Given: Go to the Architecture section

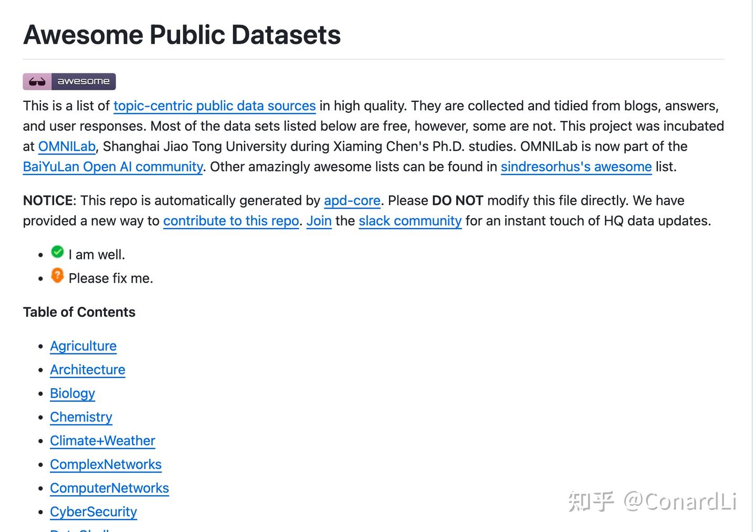Looking at the screenshot, I should click(x=88, y=370).
